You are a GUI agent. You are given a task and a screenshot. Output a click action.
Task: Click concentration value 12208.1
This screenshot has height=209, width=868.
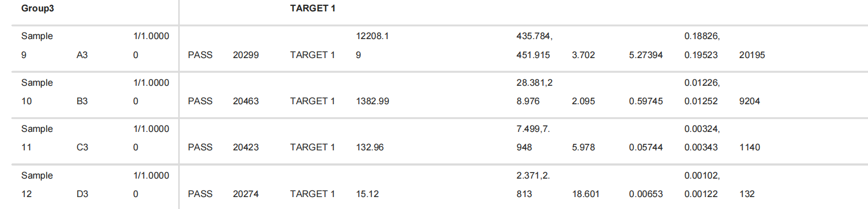tap(372, 46)
